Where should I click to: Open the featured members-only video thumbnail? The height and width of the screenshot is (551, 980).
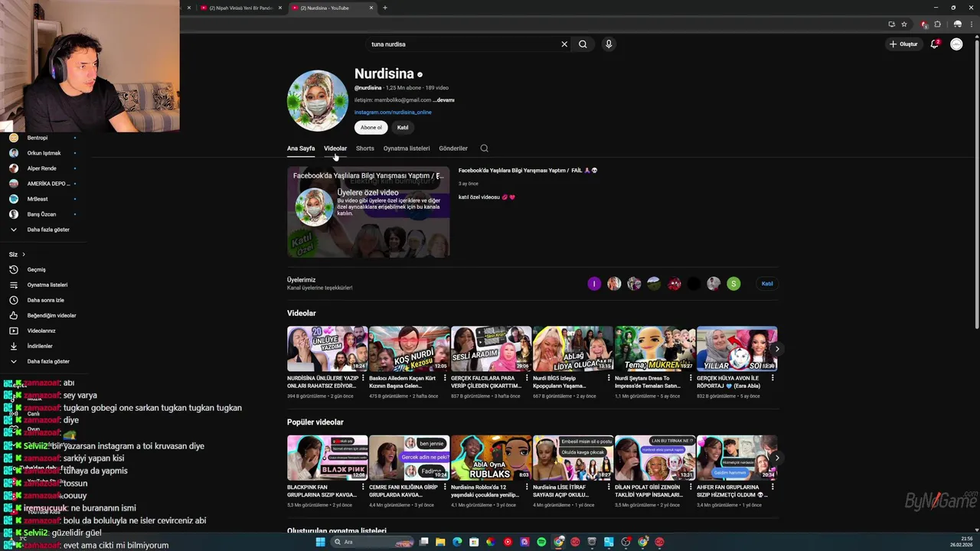pos(368,212)
